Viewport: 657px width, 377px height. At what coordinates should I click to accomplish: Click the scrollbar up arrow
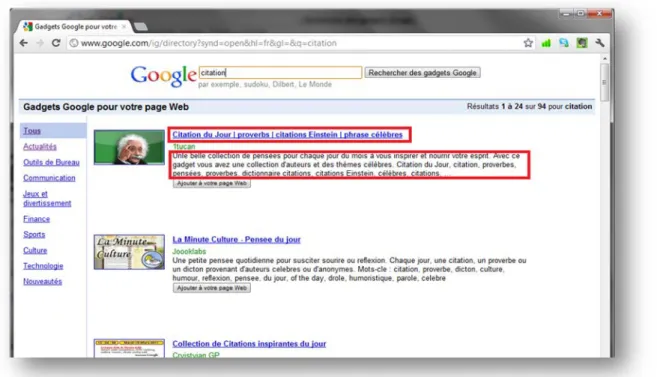pos(604,58)
